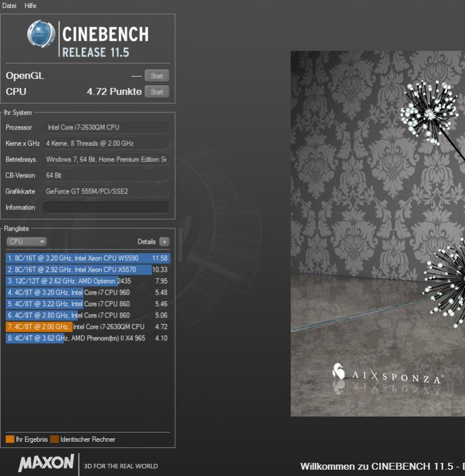Click the Cinebench globe logo
The height and width of the screenshot is (476, 465).
[x=41, y=34]
